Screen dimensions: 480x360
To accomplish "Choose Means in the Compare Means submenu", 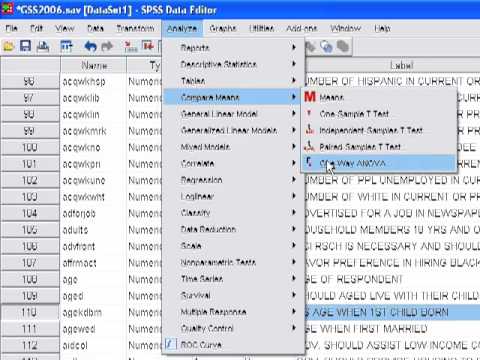I will pyautogui.click(x=379, y=97).
